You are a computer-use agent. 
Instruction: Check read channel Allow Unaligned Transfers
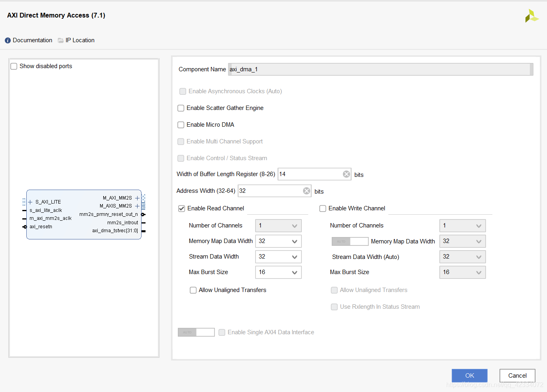(x=193, y=290)
